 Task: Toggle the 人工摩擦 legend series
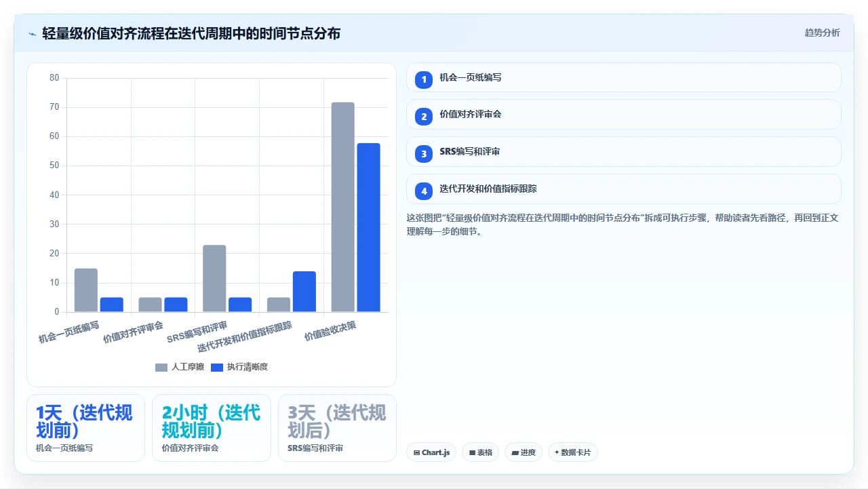pyautogui.click(x=180, y=367)
